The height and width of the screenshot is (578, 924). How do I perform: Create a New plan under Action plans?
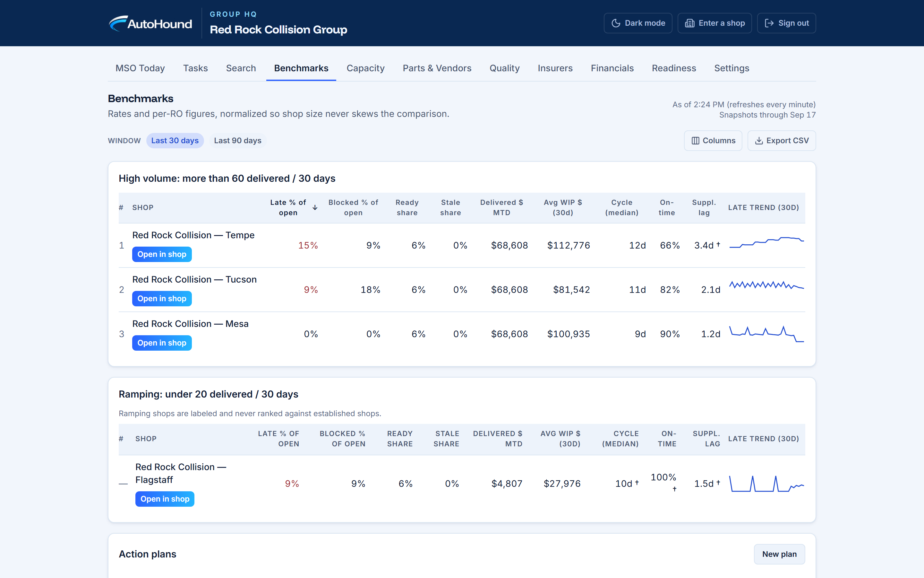(x=779, y=554)
